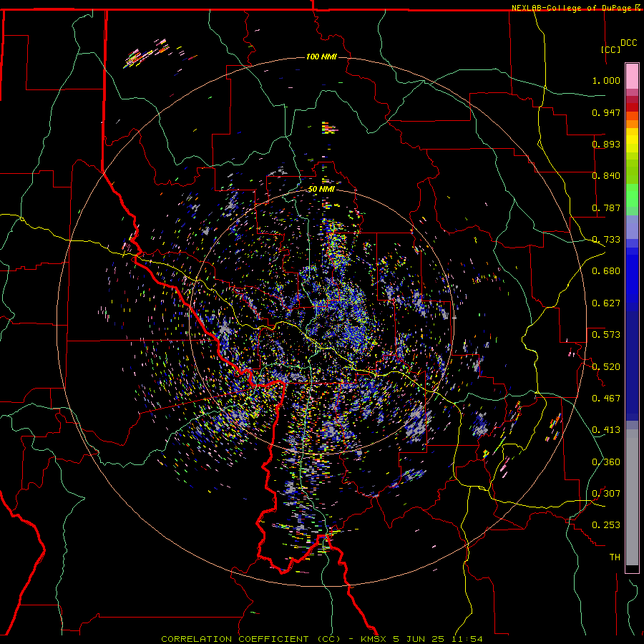Select the 0.893 legend value
Image resolution: width=644 pixels, height=644 pixels.
606,144
